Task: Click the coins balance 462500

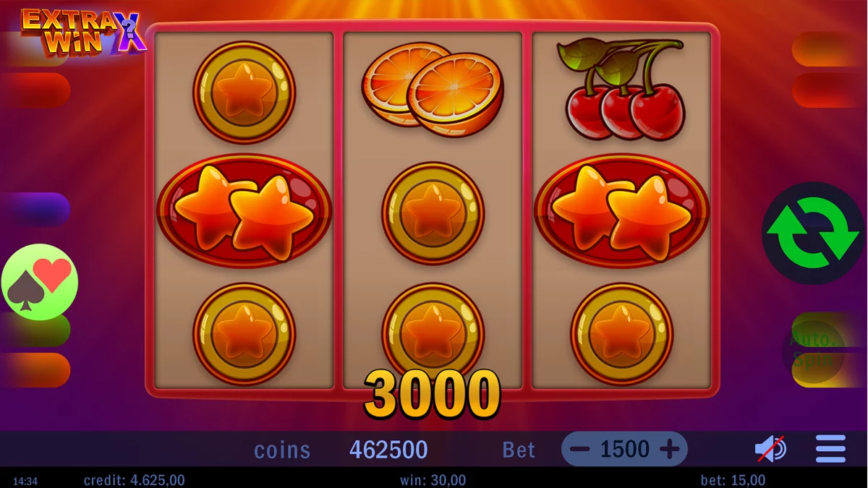Action: click(x=388, y=450)
